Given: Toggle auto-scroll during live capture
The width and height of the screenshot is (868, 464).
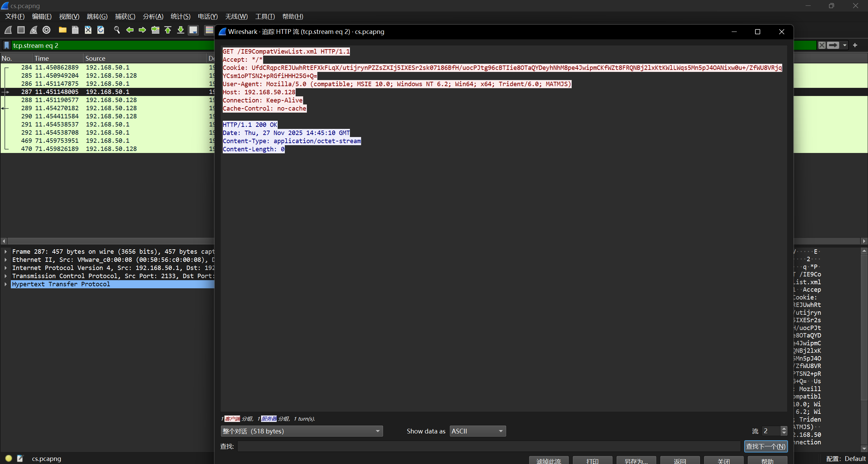Looking at the screenshot, I should 193,30.
